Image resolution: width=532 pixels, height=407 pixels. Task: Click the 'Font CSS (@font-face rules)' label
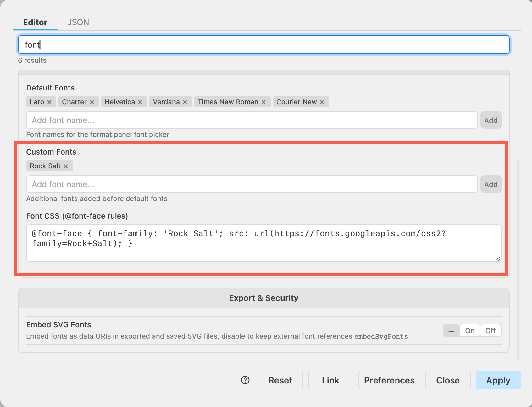coord(77,216)
